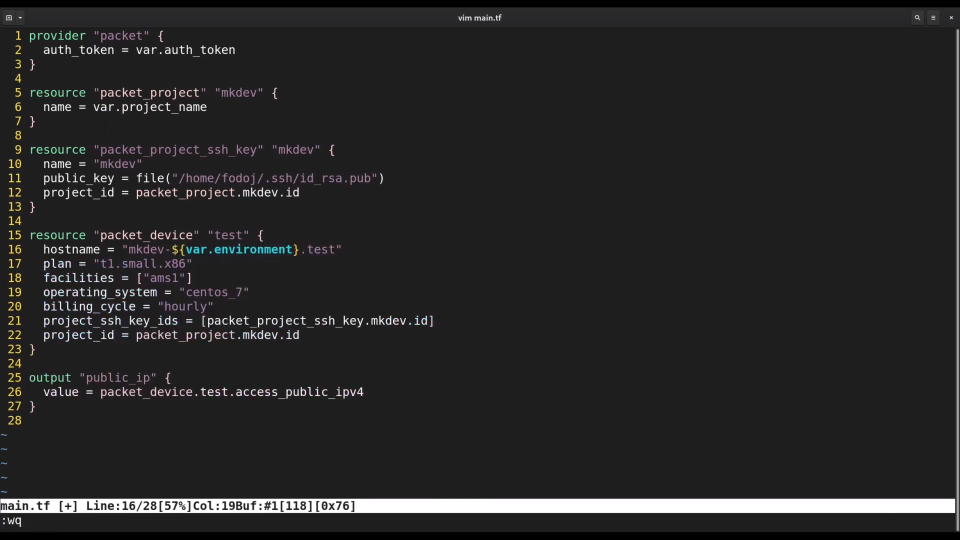Viewport: 960px width, 540px height.
Task: Click 'var.environment' interpolation on line 16
Action: [x=239, y=250]
